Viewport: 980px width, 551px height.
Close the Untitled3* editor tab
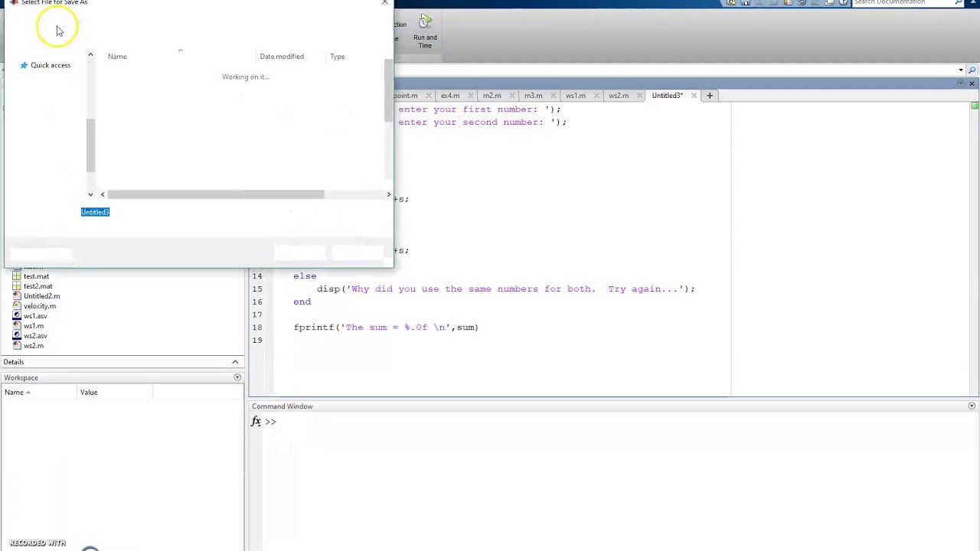(x=694, y=96)
